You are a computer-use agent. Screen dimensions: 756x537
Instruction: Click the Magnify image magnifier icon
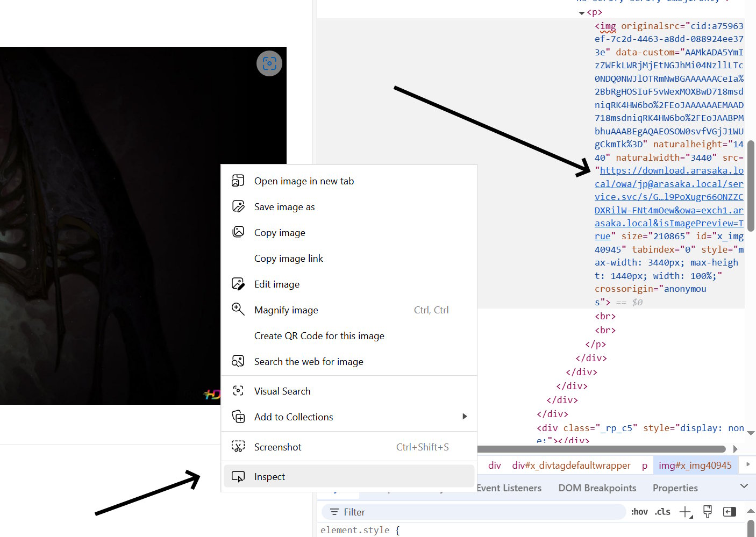point(238,310)
